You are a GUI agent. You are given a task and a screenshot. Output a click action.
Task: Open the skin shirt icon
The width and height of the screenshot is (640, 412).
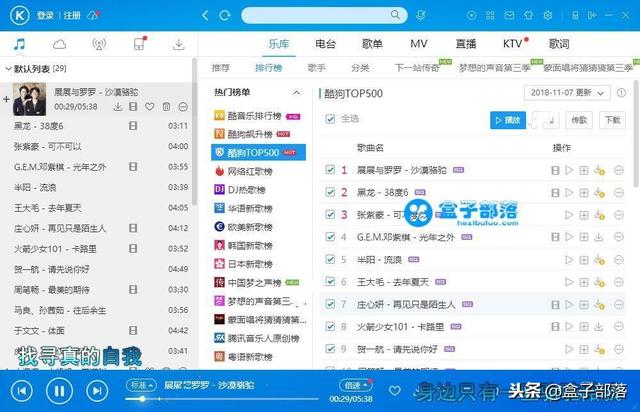pos(528,16)
